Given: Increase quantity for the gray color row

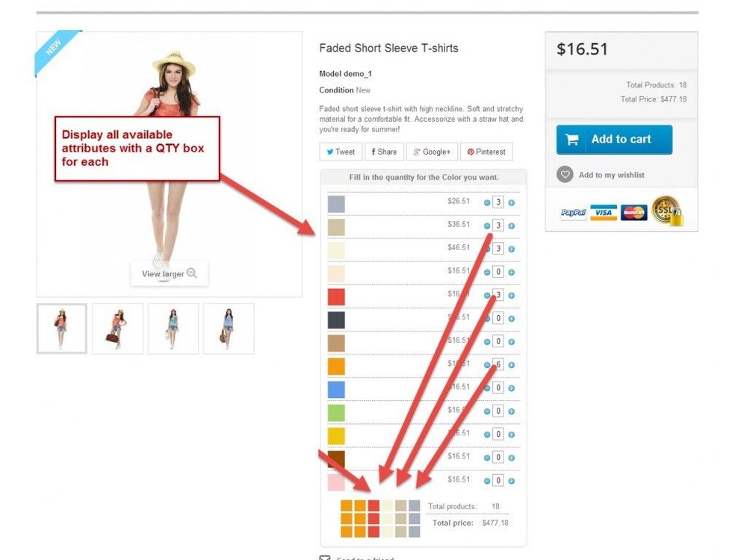Looking at the screenshot, I should [511, 203].
